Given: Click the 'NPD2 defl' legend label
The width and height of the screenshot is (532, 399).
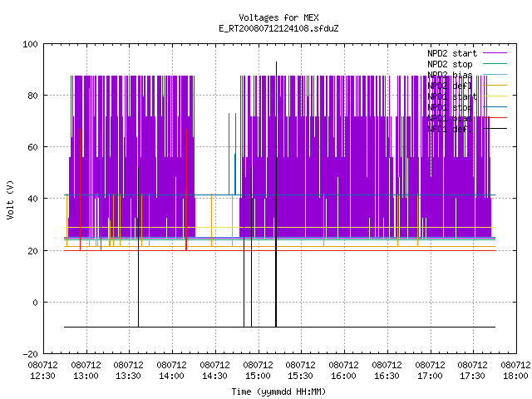Looking at the screenshot, I should [450, 86].
